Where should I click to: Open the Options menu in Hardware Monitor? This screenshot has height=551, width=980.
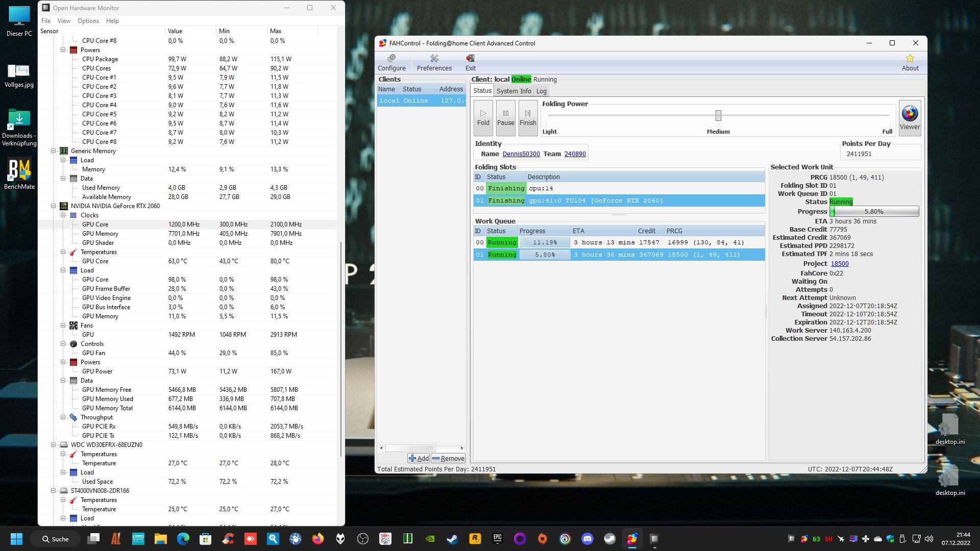pos(88,21)
